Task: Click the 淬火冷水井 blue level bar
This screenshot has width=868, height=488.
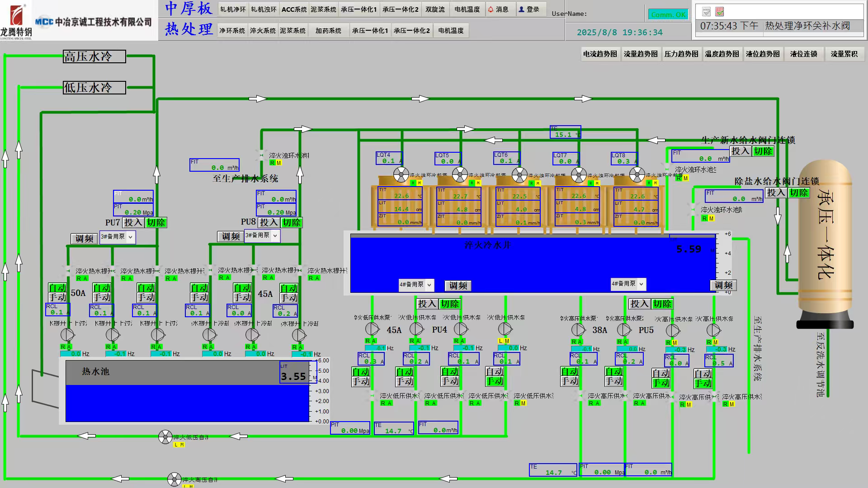Action: click(x=533, y=265)
